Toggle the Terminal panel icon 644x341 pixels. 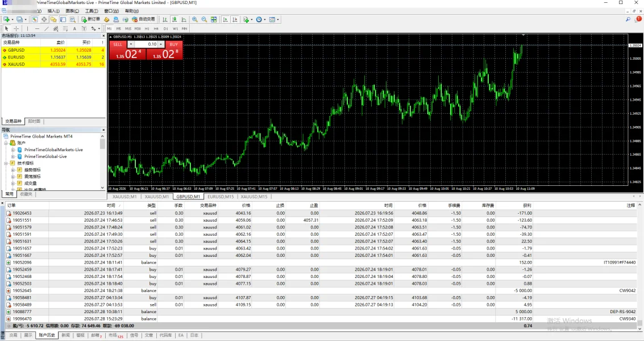pyautogui.click(x=63, y=19)
